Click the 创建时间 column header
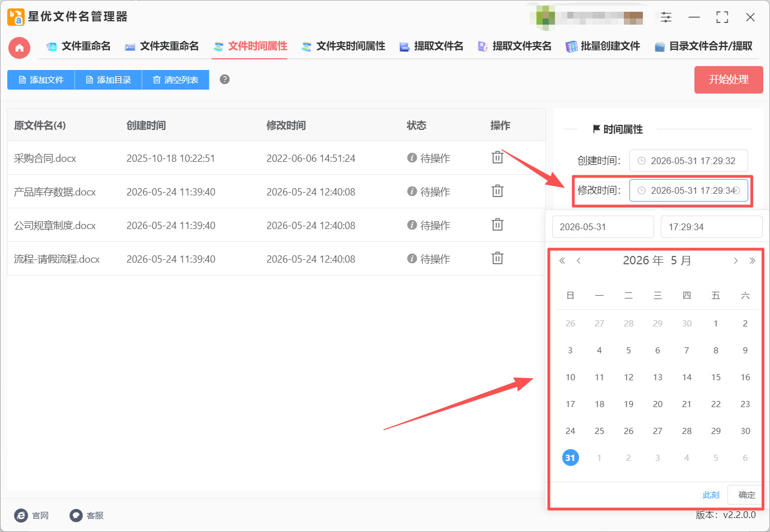Image resolution: width=770 pixels, height=532 pixels. pyautogui.click(x=146, y=125)
